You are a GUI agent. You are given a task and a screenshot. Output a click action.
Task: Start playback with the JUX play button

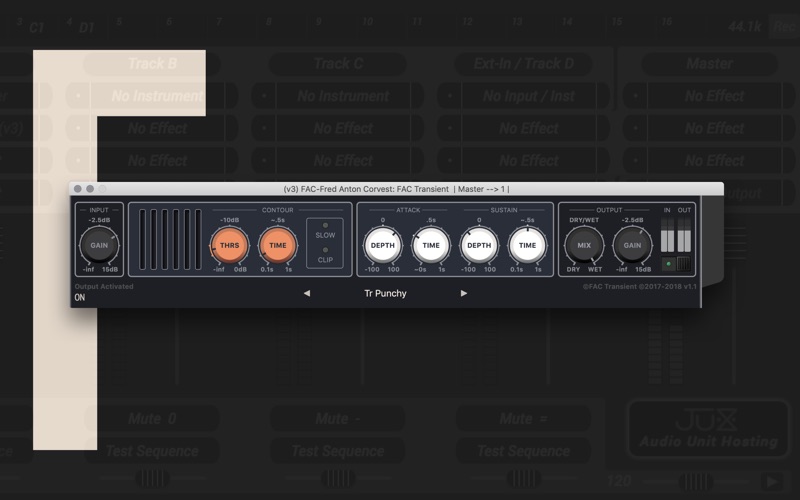(772, 481)
